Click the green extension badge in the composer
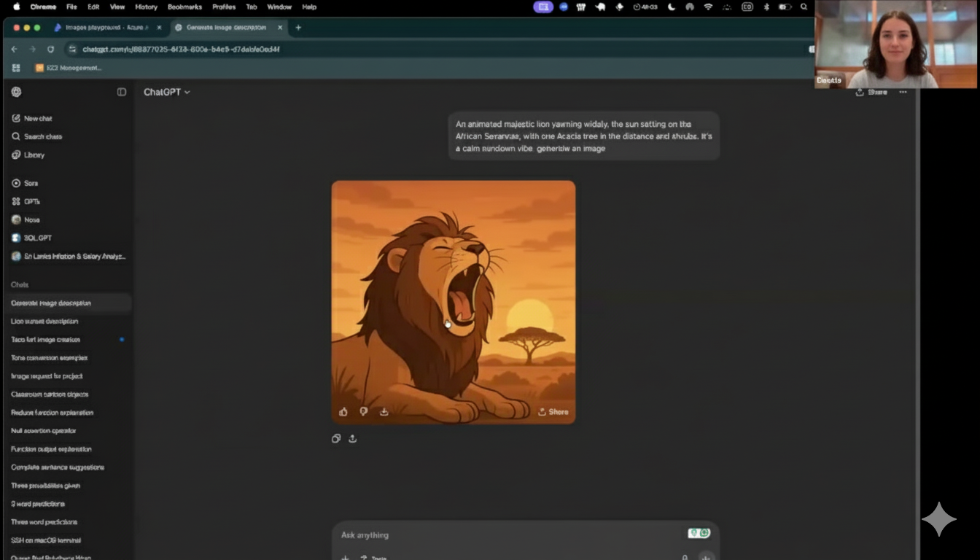 point(699,533)
